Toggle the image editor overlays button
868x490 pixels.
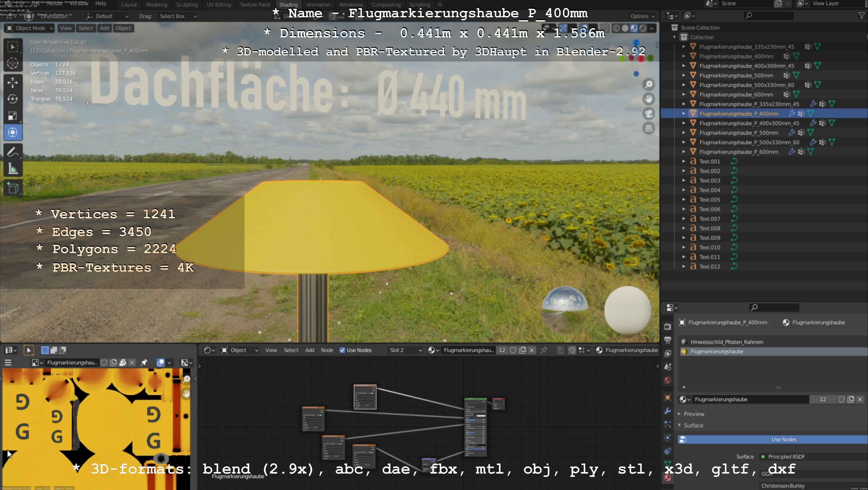[161, 363]
